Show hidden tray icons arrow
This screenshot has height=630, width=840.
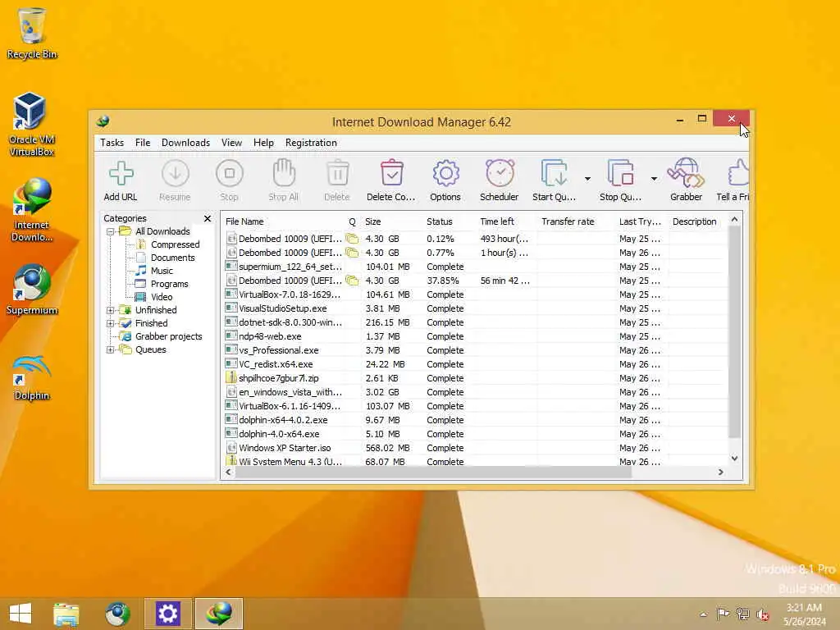click(x=703, y=614)
